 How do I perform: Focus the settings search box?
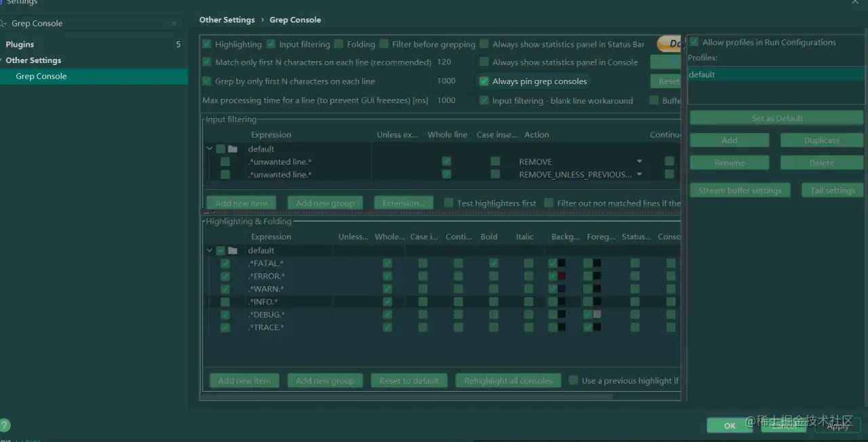pyautogui.click(x=92, y=24)
